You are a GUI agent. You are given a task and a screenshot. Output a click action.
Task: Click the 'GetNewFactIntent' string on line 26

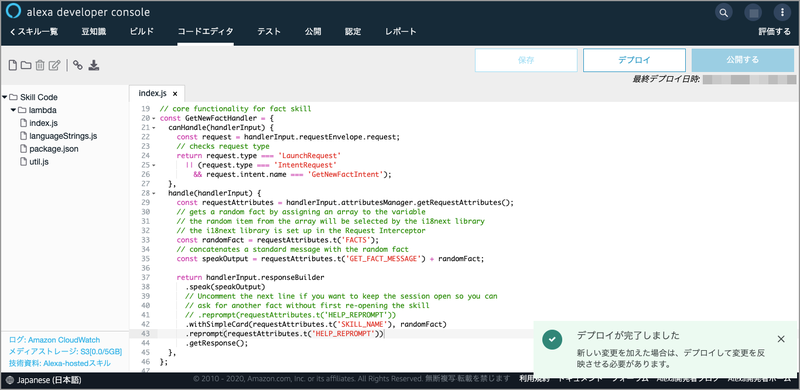(345, 175)
